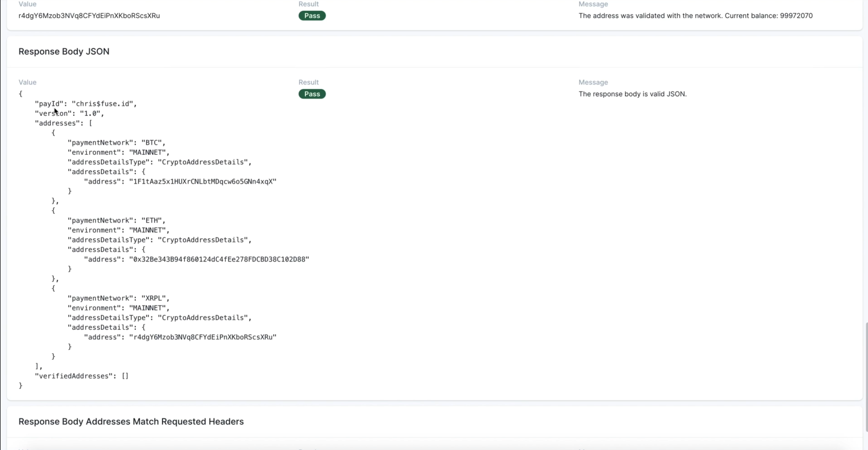
Task: Click the verifiedAddresses empty array line
Action: [82, 376]
